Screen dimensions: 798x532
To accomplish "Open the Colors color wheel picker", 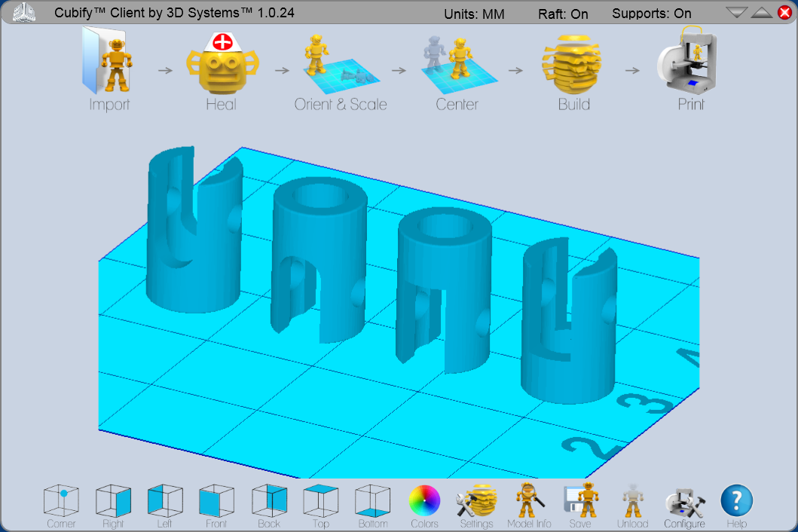I will [x=424, y=501].
